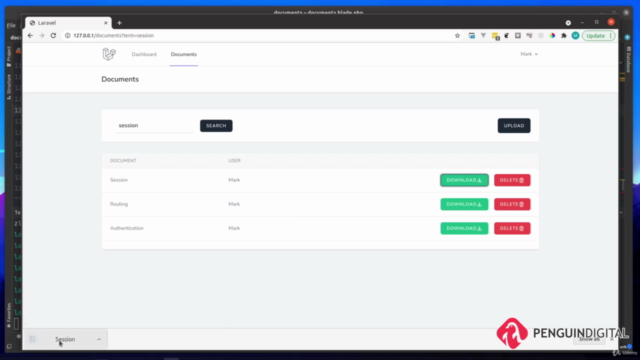Delete the Routing document
The image size is (640, 360).
point(512,204)
